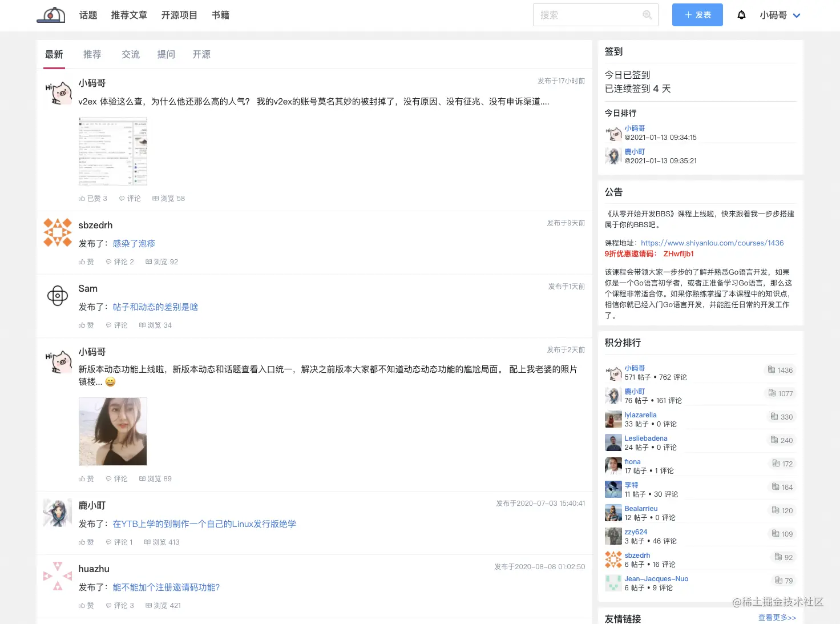Click the comment icon under 感染了泡疹 post

[x=108, y=261]
